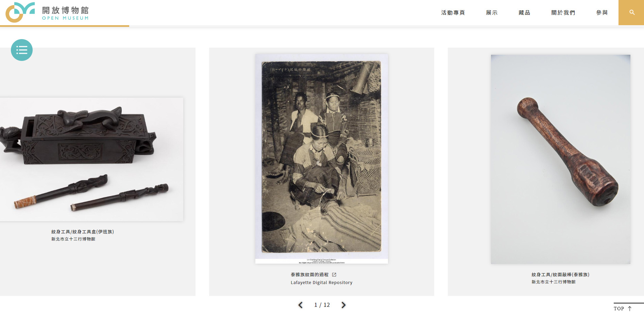644x315 pixels.
Task: Select the carved tattoo tool box photo
Action: coord(92,159)
